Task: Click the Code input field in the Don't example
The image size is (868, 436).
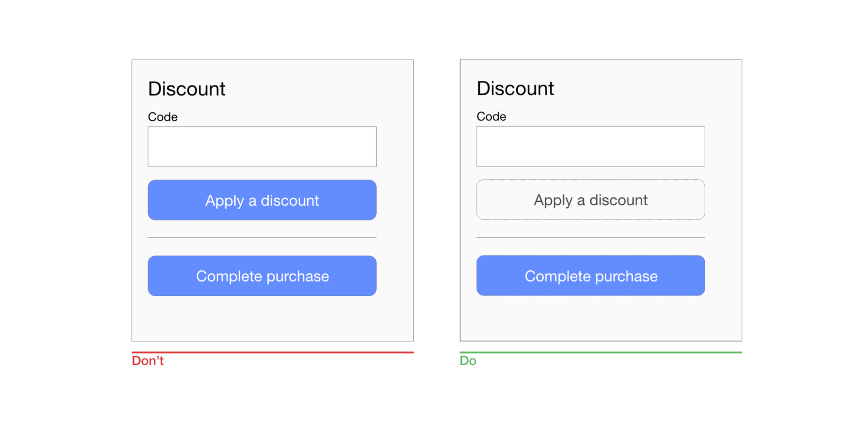Action: tap(262, 147)
